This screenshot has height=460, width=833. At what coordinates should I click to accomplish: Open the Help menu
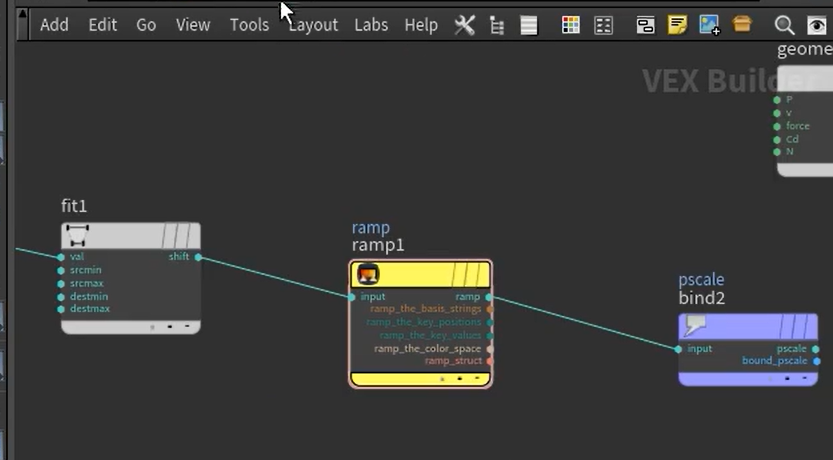(421, 25)
